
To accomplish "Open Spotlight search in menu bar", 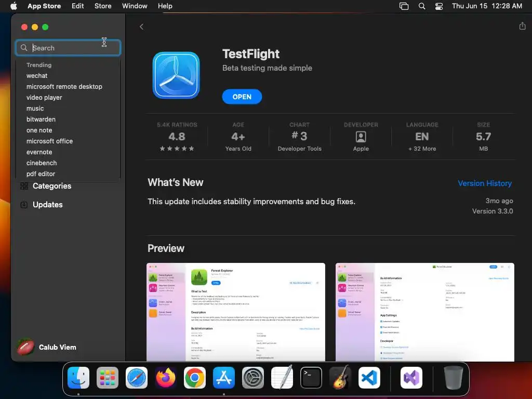I will pyautogui.click(x=422, y=6).
